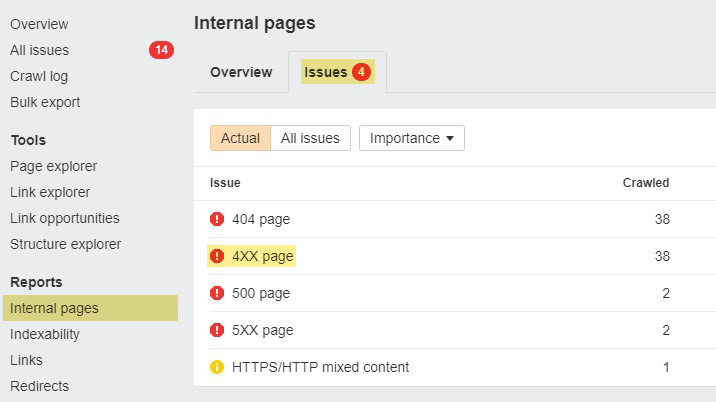Click the red error icon beside 404 page
The image size is (716, 402).
[x=217, y=219]
